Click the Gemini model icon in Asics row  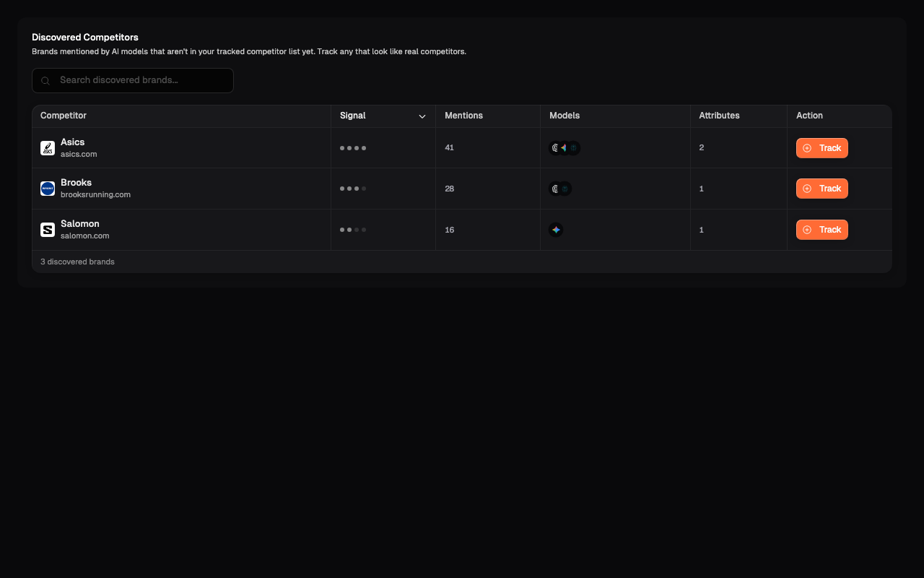[x=564, y=148]
